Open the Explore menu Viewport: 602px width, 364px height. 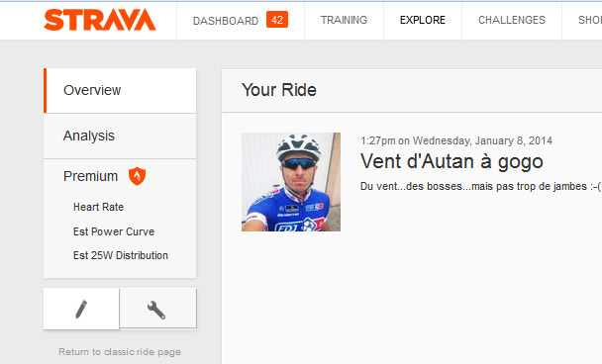point(423,20)
